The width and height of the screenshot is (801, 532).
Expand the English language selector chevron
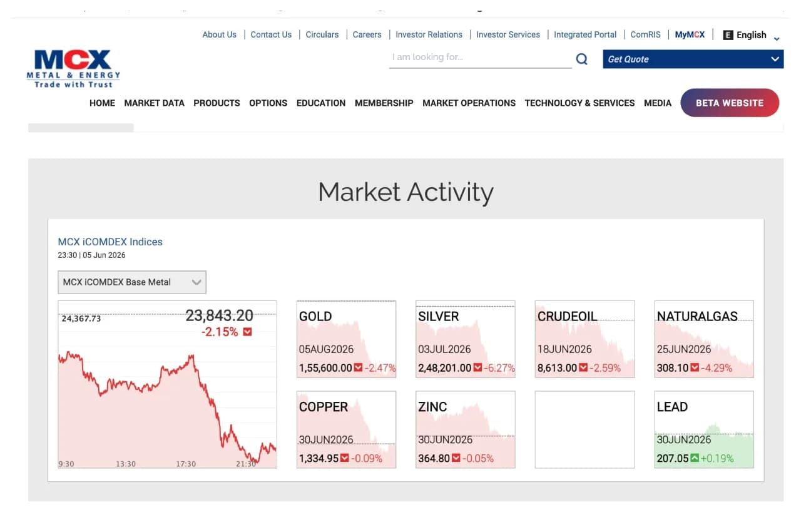pyautogui.click(x=777, y=38)
